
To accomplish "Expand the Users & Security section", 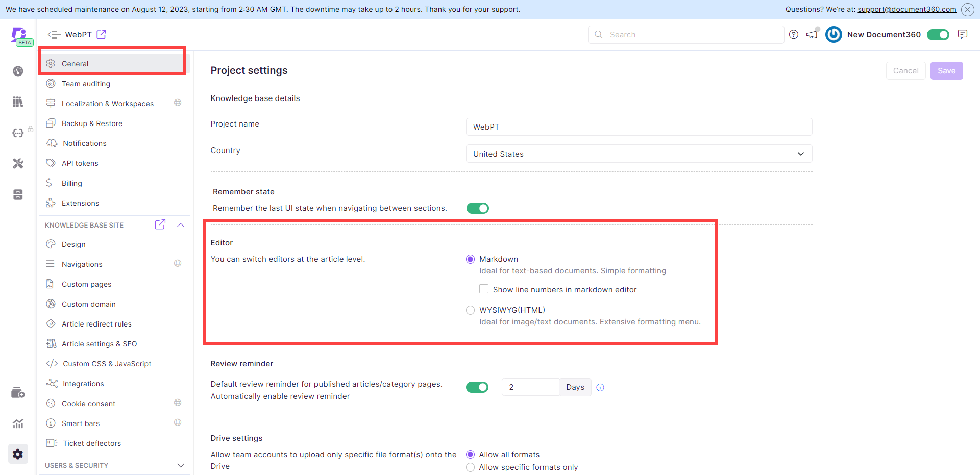I will click(181, 465).
